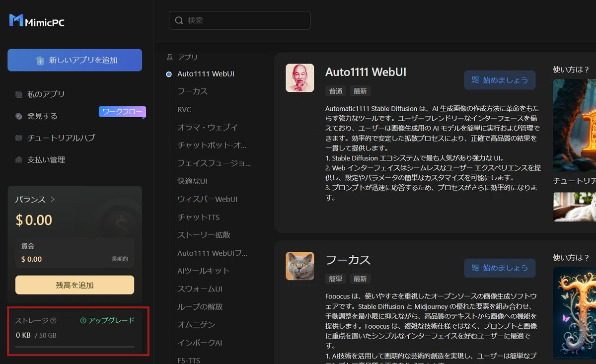The width and height of the screenshot is (596, 364).
Task: Click the 長期的 label
Action: click(120, 259)
